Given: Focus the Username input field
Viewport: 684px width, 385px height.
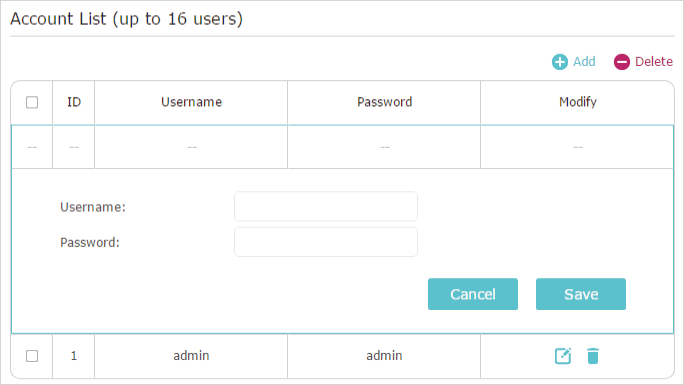Looking at the screenshot, I should click(x=326, y=206).
